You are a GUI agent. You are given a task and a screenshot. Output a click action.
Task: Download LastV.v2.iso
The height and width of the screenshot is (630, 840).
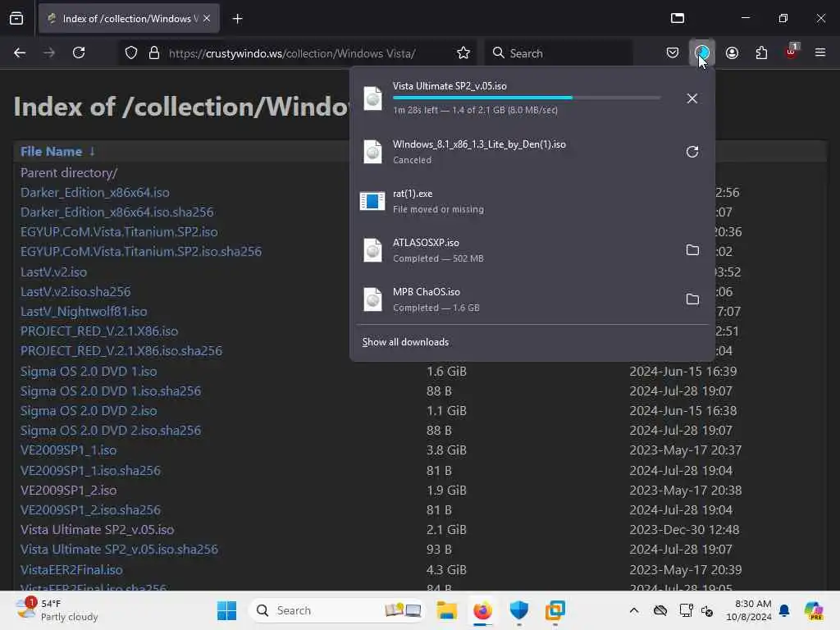pos(53,272)
